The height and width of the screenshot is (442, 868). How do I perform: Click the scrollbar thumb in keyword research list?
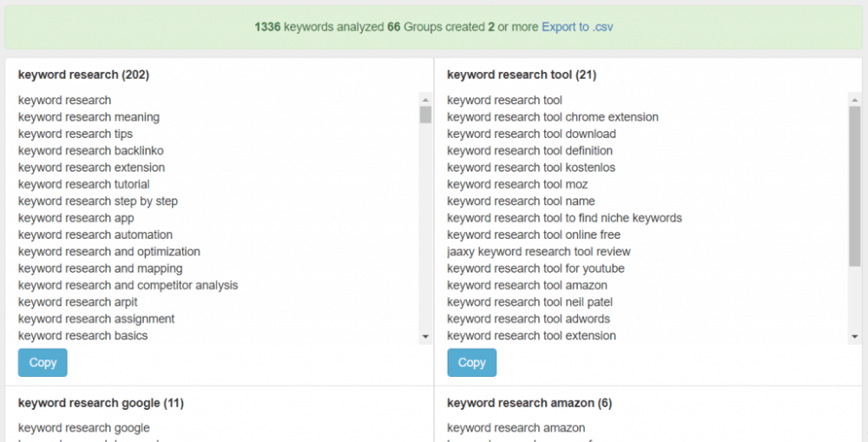click(x=425, y=115)
